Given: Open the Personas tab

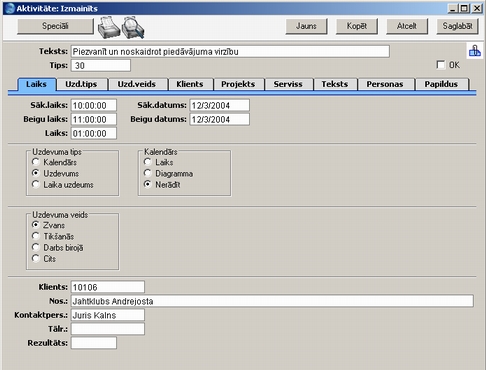Looking at the screenshot, I should click(385, 84).
